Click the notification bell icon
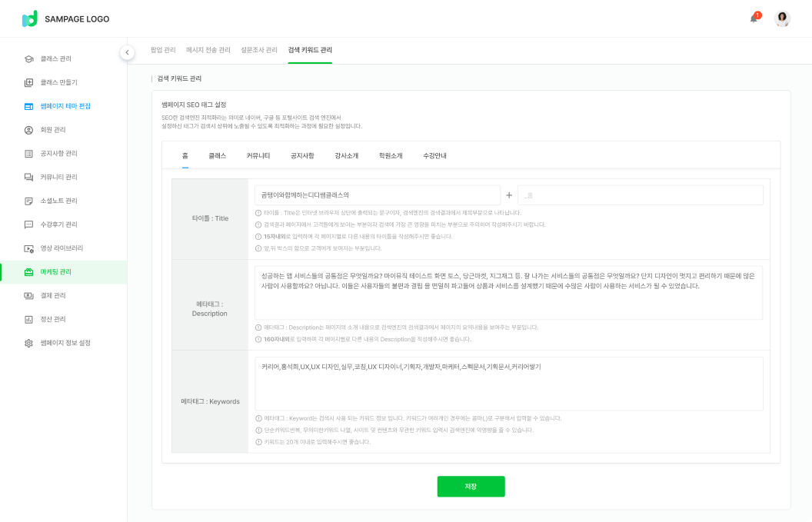 point(754,18)
